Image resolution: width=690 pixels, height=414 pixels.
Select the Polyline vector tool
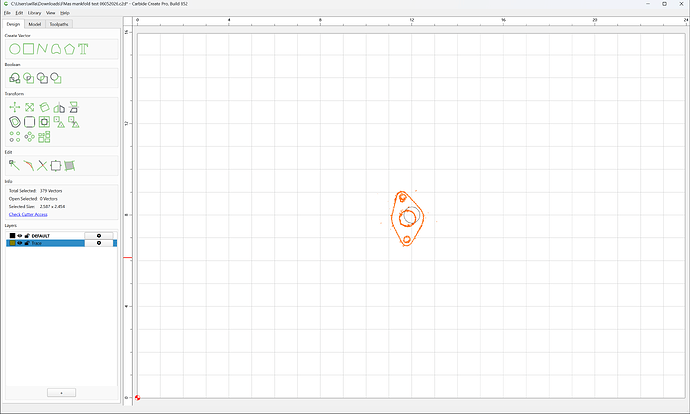[x=42, y=49]
